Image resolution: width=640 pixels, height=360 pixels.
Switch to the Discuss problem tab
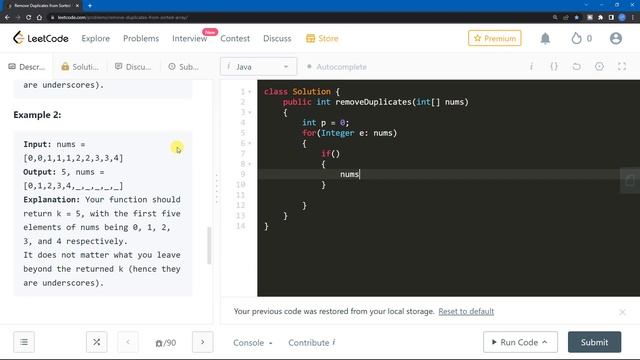[133, 67]
